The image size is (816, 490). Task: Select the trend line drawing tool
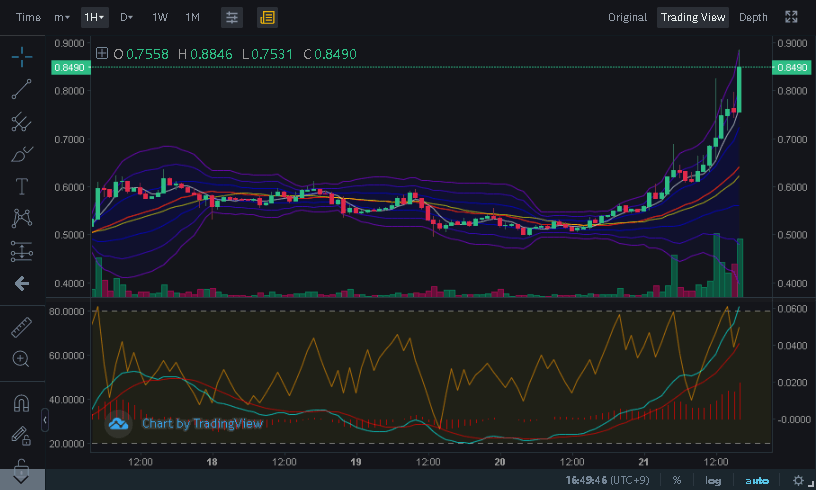coord(22,89)
